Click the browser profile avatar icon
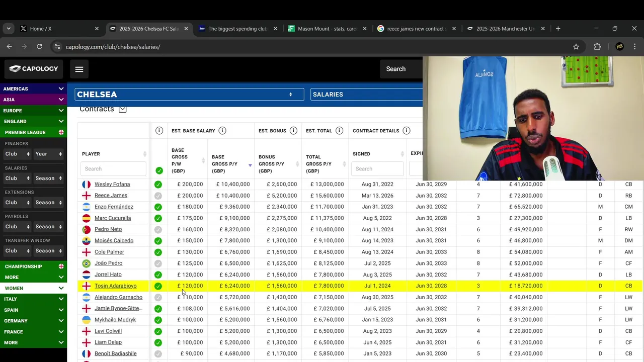 point(619,47)
